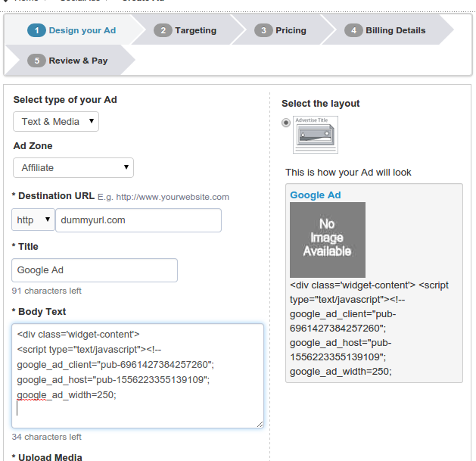Jump to the Review & Pay step
Viewport: 476px width, 461px height.
(78, 61)
